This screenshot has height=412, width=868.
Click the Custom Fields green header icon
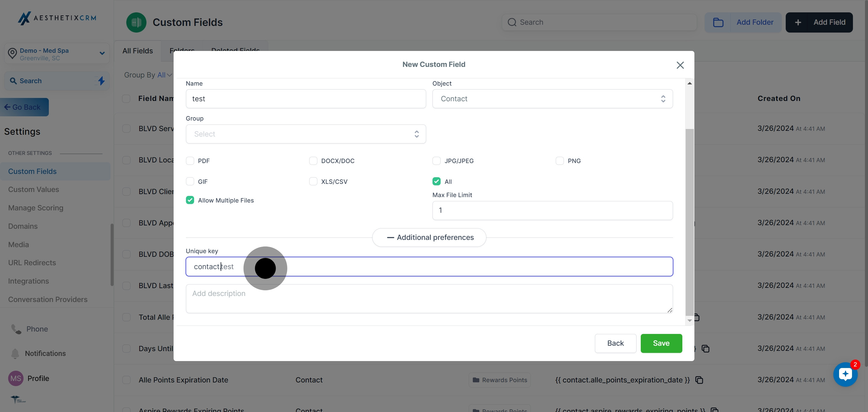[x=136, y=22]
